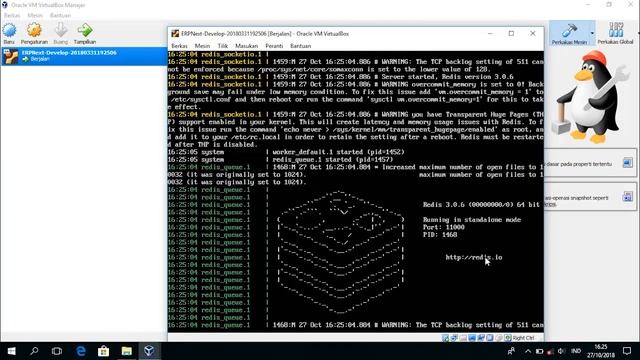Click the icon beside 'dasar pada properti tertentu'
640x360 pixels.
click(628, 163)
